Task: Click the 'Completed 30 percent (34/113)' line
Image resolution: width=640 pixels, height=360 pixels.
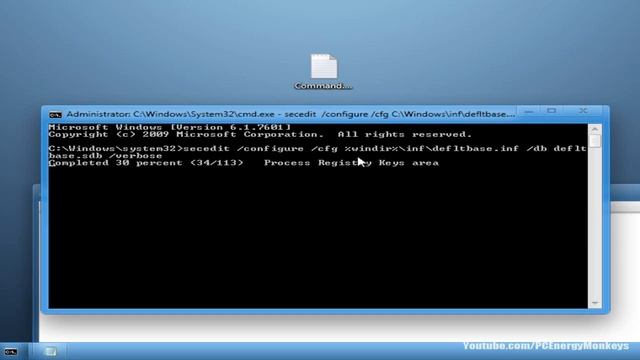Action: (x=146, y=163)
